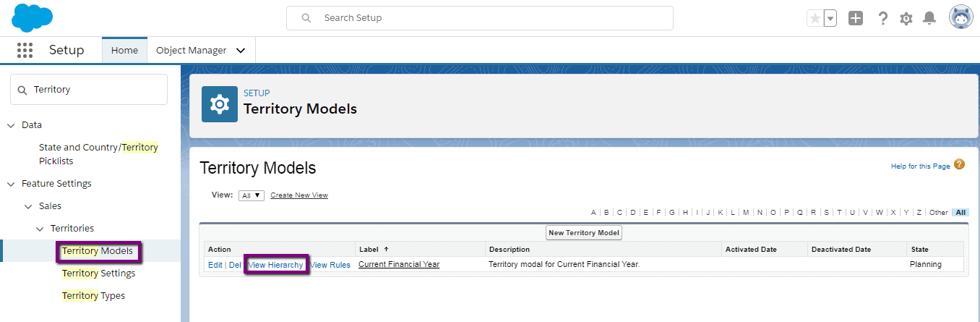Click the Create New View link

[299, 195]
